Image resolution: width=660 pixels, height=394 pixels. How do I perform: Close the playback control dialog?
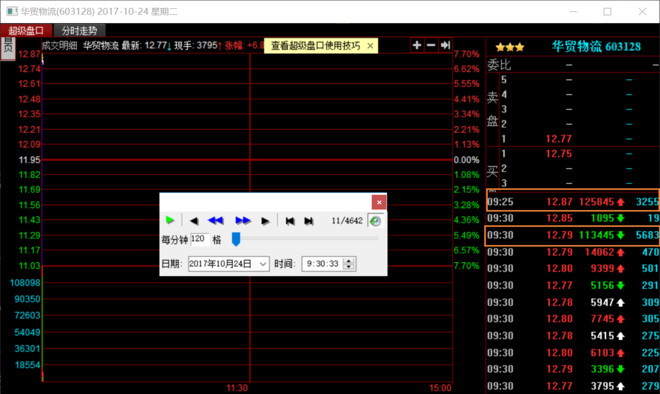pos(379,202)
